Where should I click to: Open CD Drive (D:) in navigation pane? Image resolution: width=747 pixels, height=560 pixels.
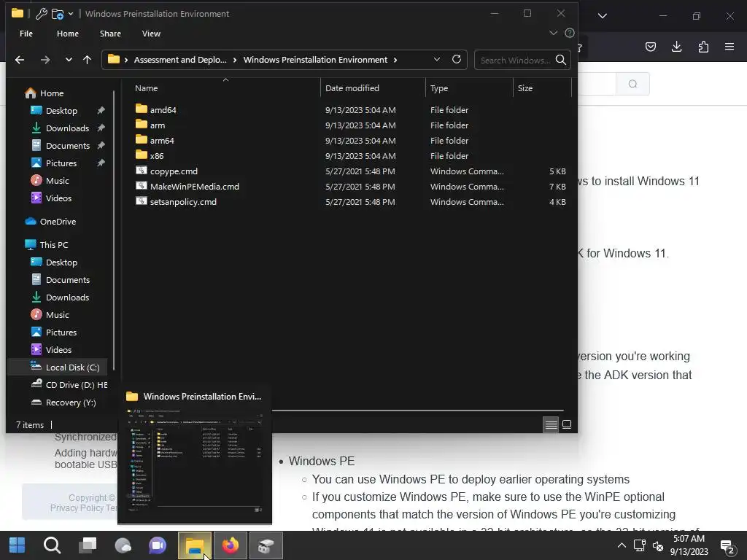76,385
